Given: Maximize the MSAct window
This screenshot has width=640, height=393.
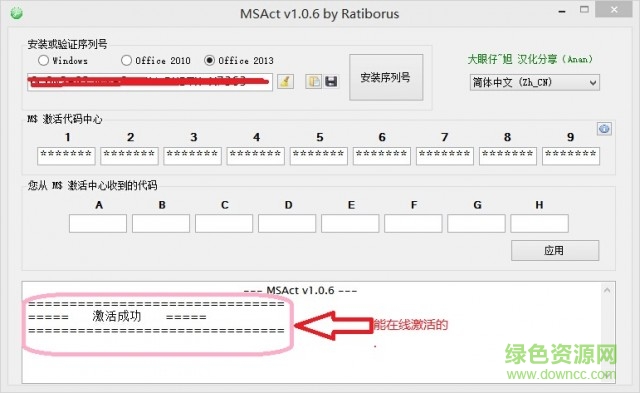Looking at the screenshot, I should [584, 10].
